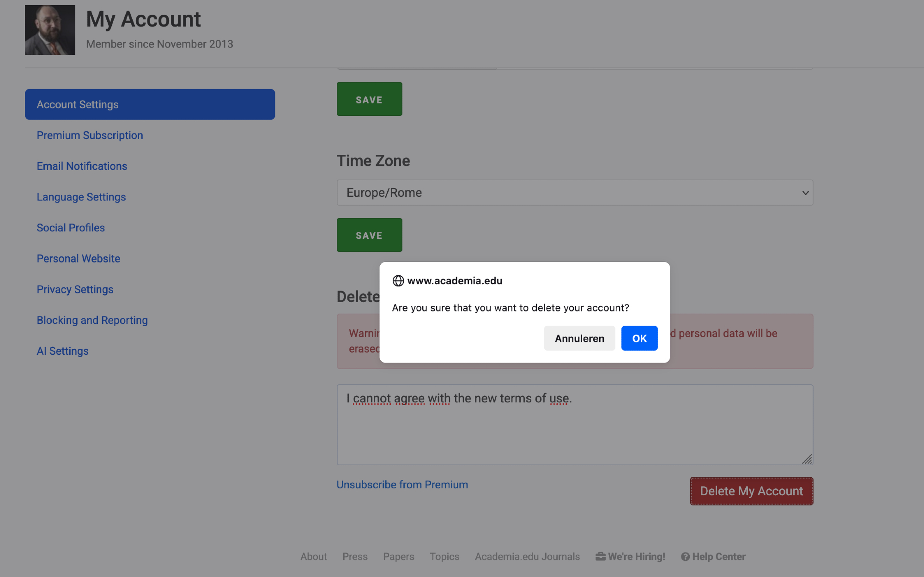Click Save button under Time Zone
This screenshot has height=577, width=924.
(x=369, y=235)
